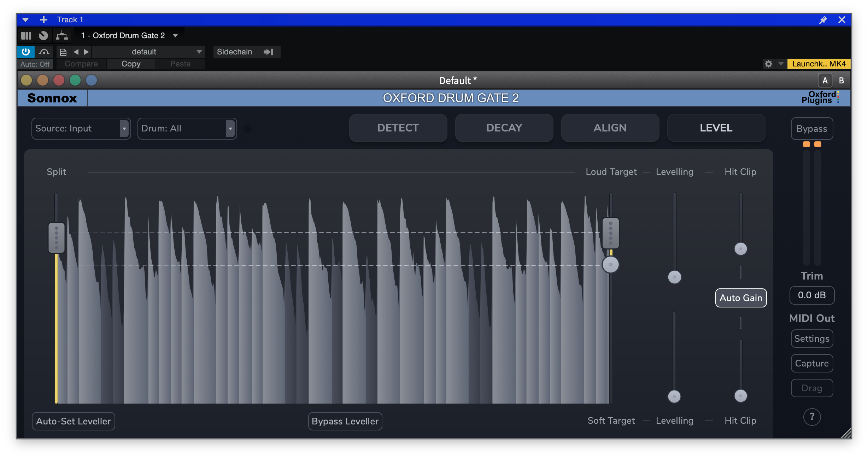This screenshot has width=868, height=458.
Task: Select the red color circle
Action: point(59,80)
